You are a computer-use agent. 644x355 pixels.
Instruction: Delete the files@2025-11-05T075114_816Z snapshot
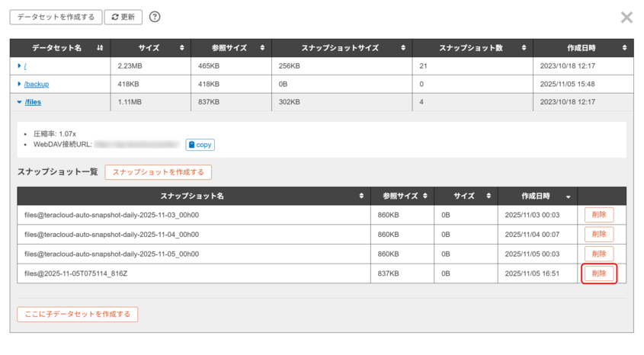point(598,273)
